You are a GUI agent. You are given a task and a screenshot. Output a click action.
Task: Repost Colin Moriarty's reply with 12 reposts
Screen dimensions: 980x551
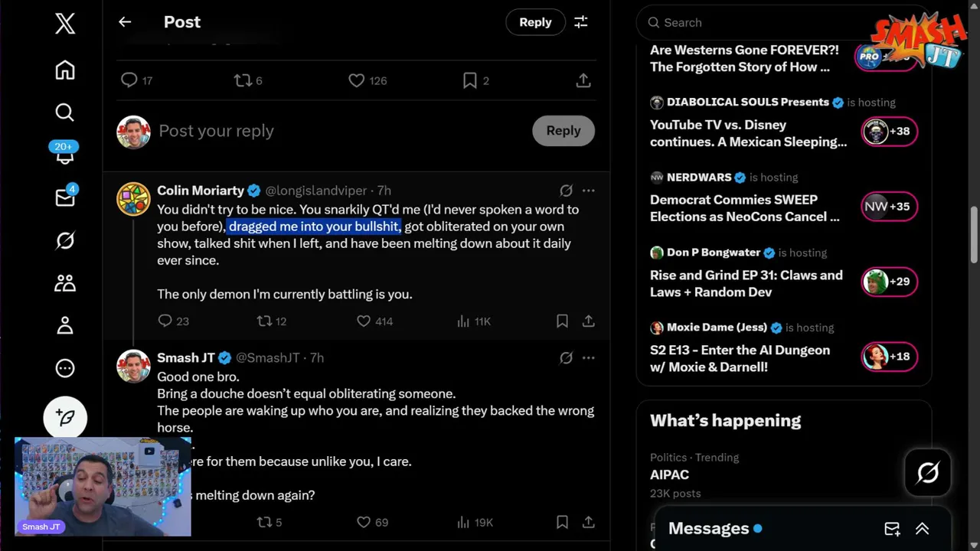pyautogui.click(x=263, y=321)
